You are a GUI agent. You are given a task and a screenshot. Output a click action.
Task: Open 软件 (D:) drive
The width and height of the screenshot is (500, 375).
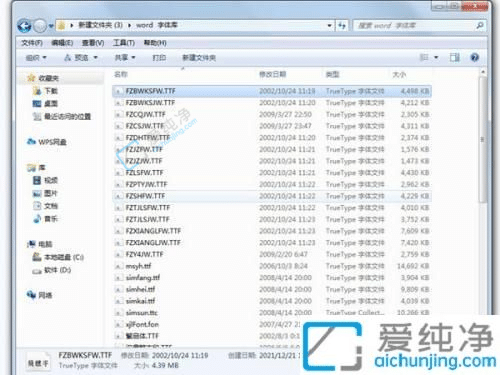click(58, 270)
